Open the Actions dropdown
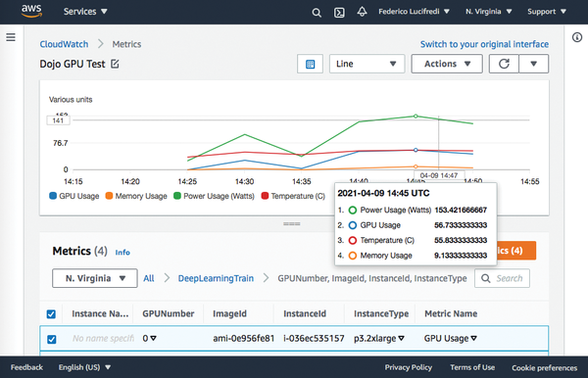This screenshot has width=588, height=378. [447, 64]
